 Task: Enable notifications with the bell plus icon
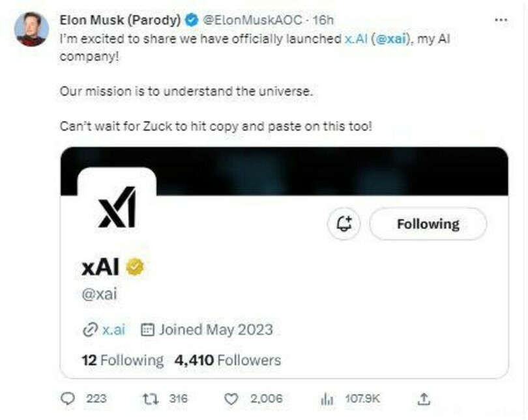(344, 224)
